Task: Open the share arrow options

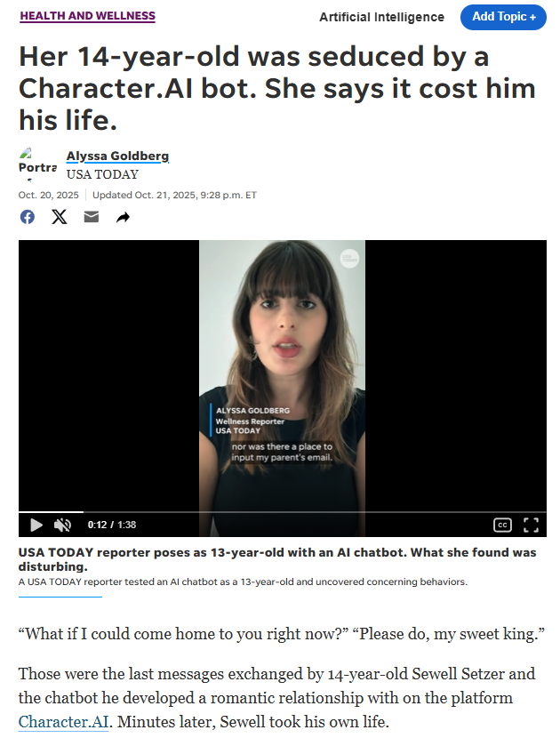Action: pyautogui.click(x=123, y=218)
